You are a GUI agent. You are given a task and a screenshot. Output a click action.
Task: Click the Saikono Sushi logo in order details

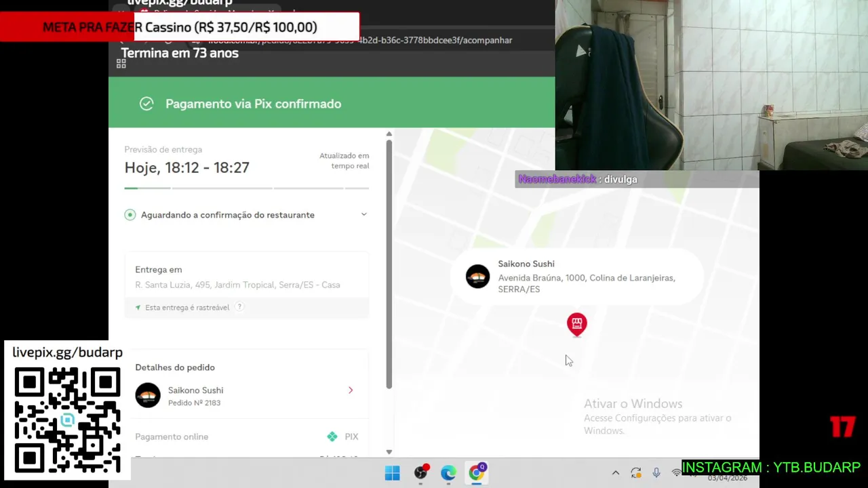[x=148, y=395]
